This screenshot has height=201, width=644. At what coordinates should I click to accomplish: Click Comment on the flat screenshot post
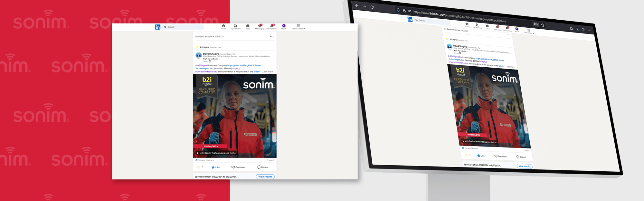(238, 167)
